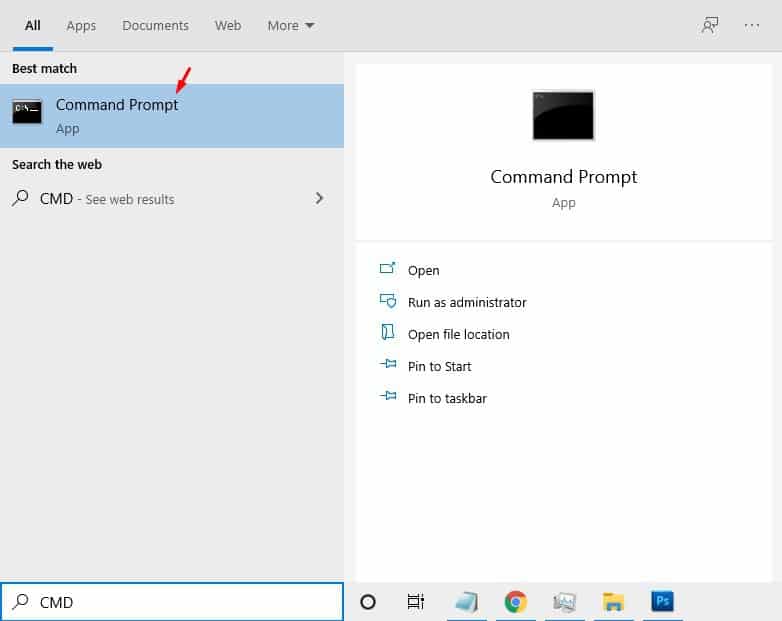This screenshot has height=621, width=782.
Task: Select Pin to Start
Action: pyautogui.click(x=439, y=367)
